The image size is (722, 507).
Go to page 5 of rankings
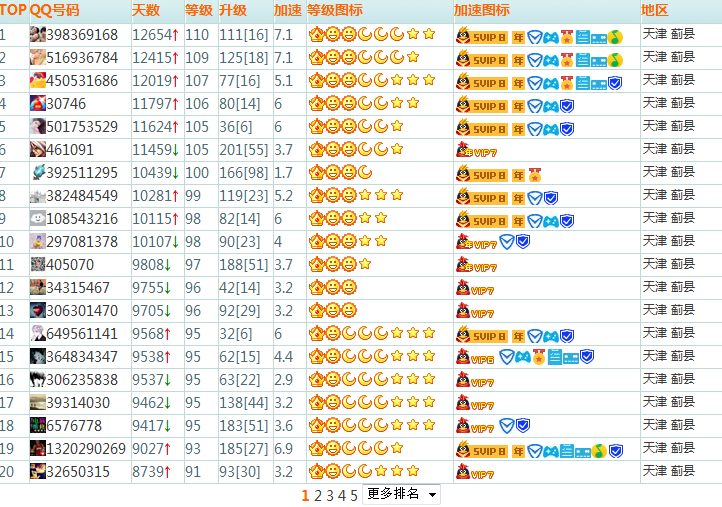click(x=354, y=495)
